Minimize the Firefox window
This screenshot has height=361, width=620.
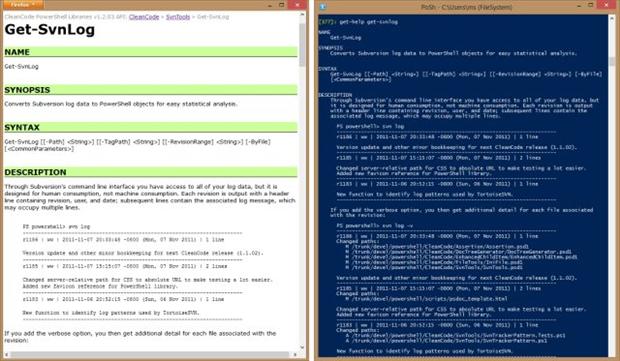click(x=270, y=5)
